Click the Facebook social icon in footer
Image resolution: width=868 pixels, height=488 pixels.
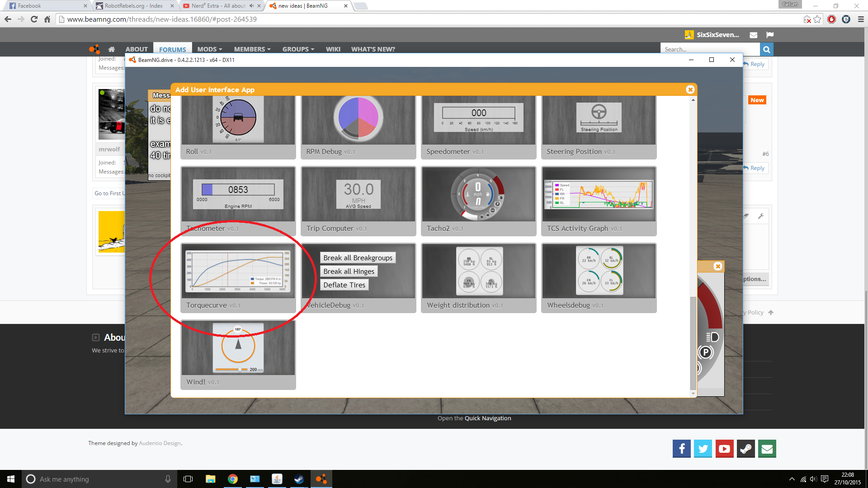tap(681, 449)
